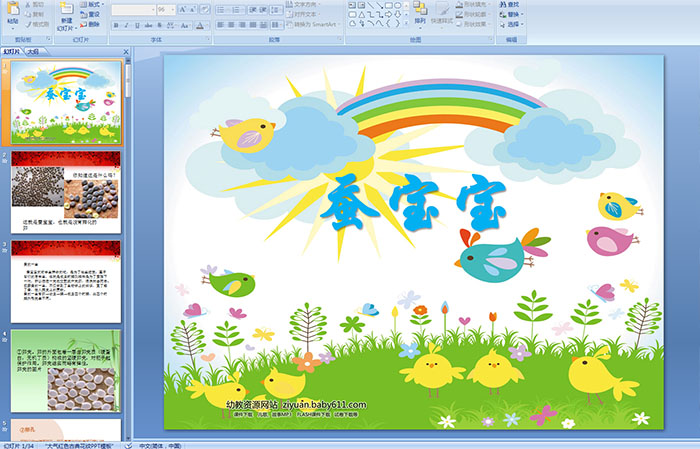Click the Font Color (A) swatch

click(x=200, y=25)
